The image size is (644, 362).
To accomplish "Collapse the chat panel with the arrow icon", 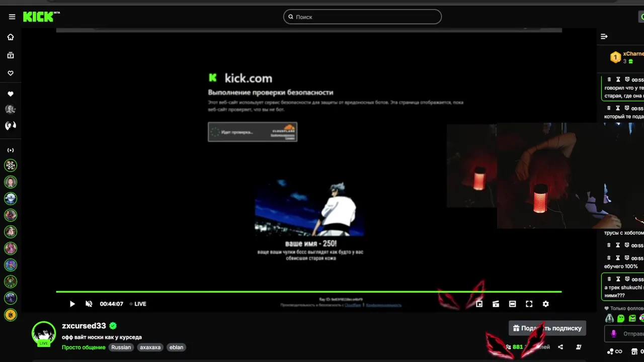I will tap(604, 36).
